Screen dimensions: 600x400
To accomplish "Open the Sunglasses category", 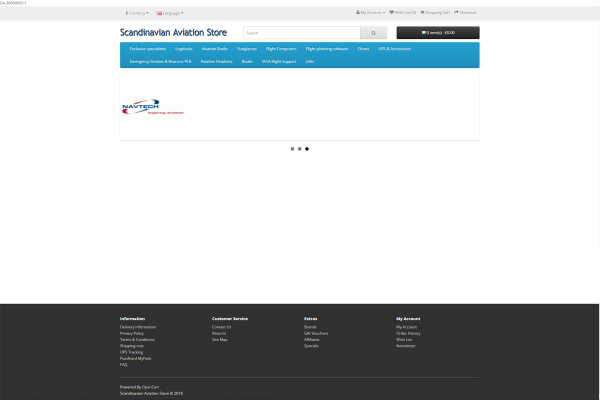I will coord(247,49).
